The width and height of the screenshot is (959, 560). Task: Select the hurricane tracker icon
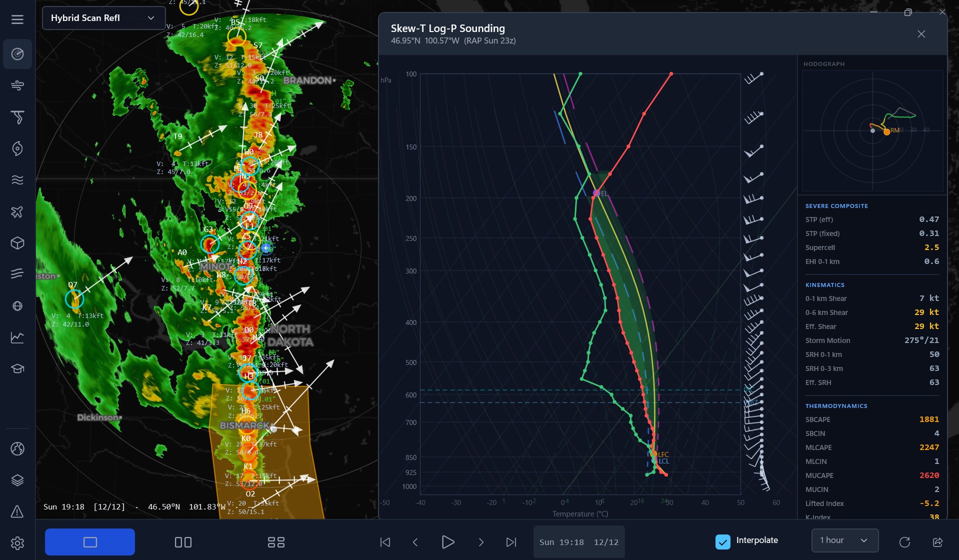[17, 148]
